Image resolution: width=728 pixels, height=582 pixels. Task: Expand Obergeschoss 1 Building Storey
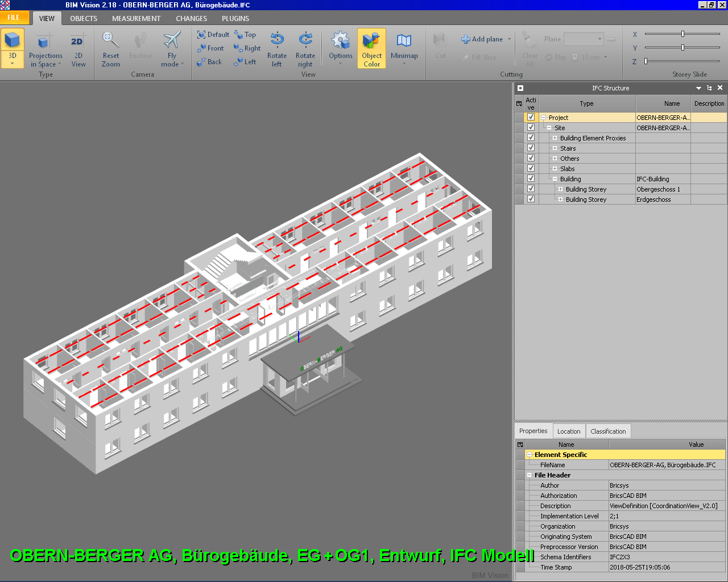[561, 189]
